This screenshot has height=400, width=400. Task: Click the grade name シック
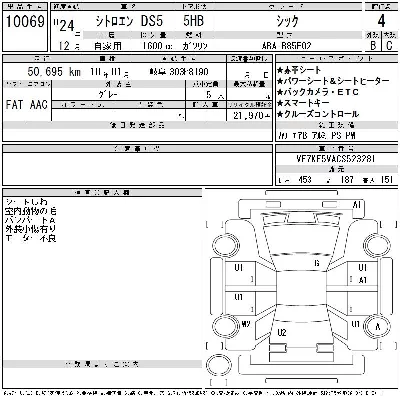click(x=287, y=22)
